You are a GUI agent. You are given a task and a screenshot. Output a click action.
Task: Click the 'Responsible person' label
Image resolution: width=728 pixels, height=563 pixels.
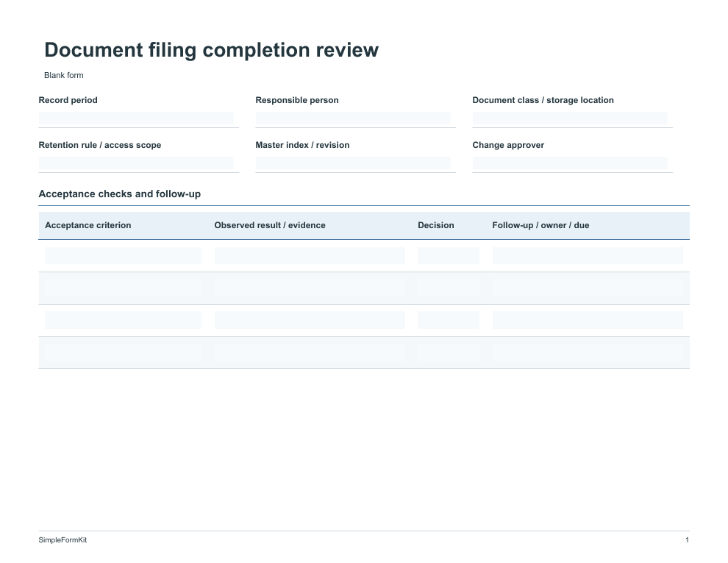tap(296, 100)
